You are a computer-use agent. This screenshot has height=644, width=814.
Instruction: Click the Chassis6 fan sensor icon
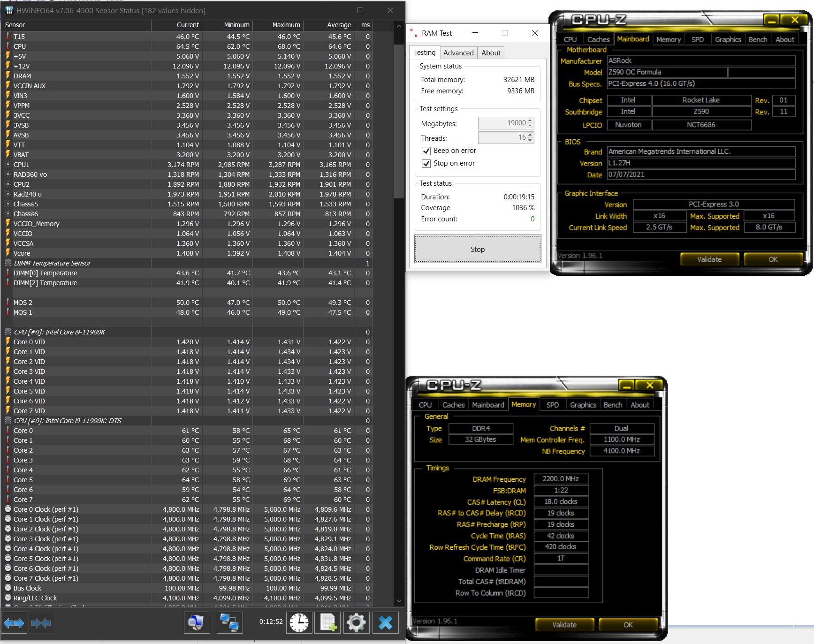[x=8, y=214]
